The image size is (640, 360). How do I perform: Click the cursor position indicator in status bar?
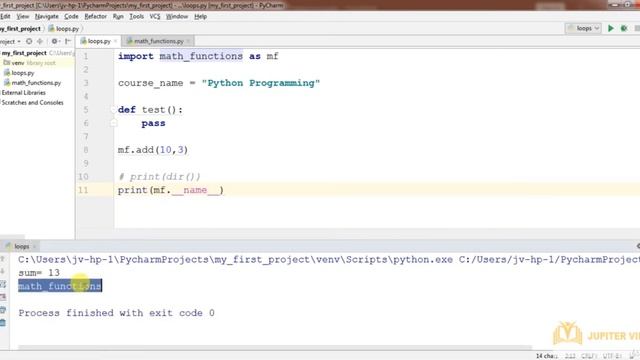click(570, 356)
